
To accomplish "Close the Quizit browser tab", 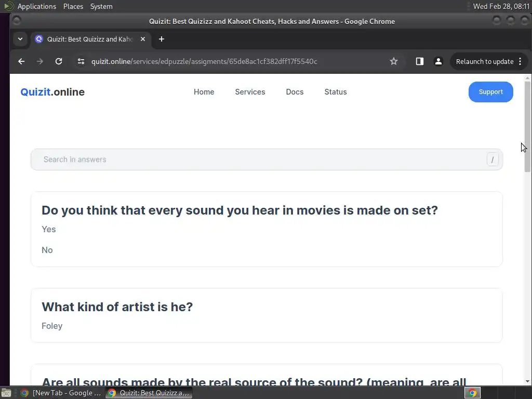I will coord(143,39).
